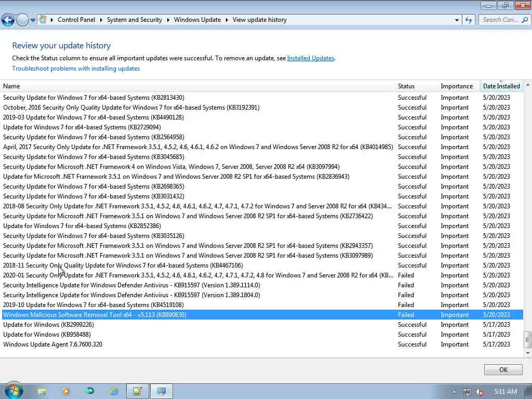The height and width of the screenshot is (399, 532).
Task: Click the Control Panel taskbar button
Action: [162, 392]
